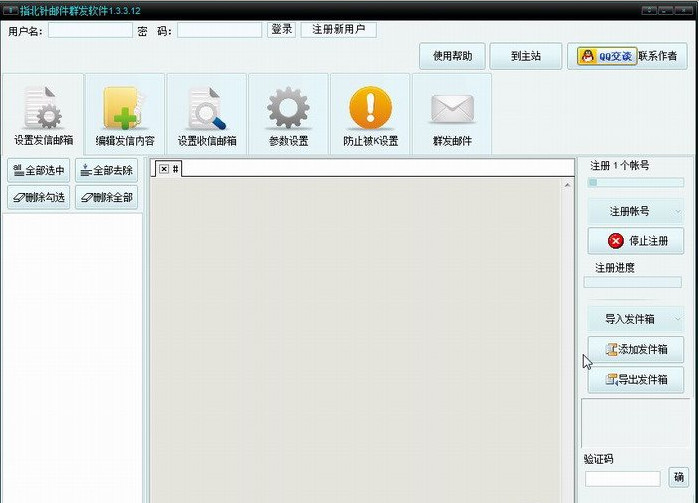Select the # tab in the center panel

(175, 169)
